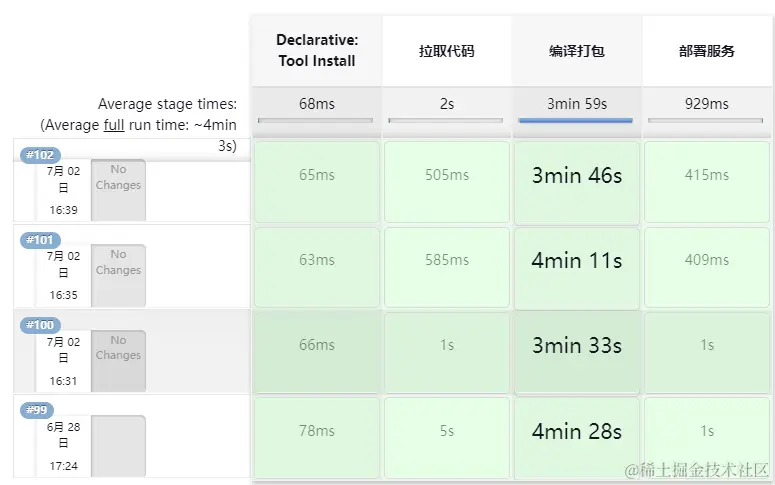Click the 编译打包 column header
775x485 pixels.
576,50
